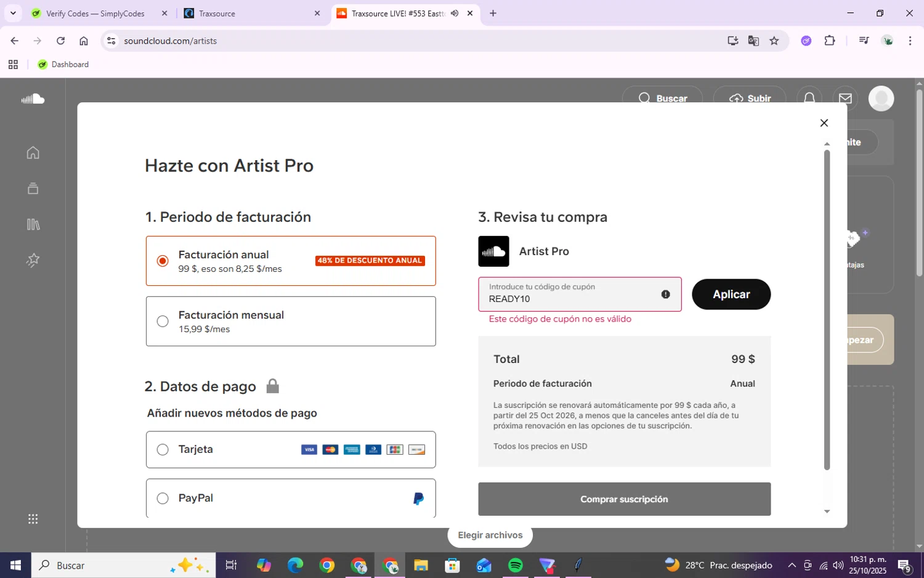
Task: Open the bookmarks bar apps grid
Action: pyautogui.click(x=13, y=64)
